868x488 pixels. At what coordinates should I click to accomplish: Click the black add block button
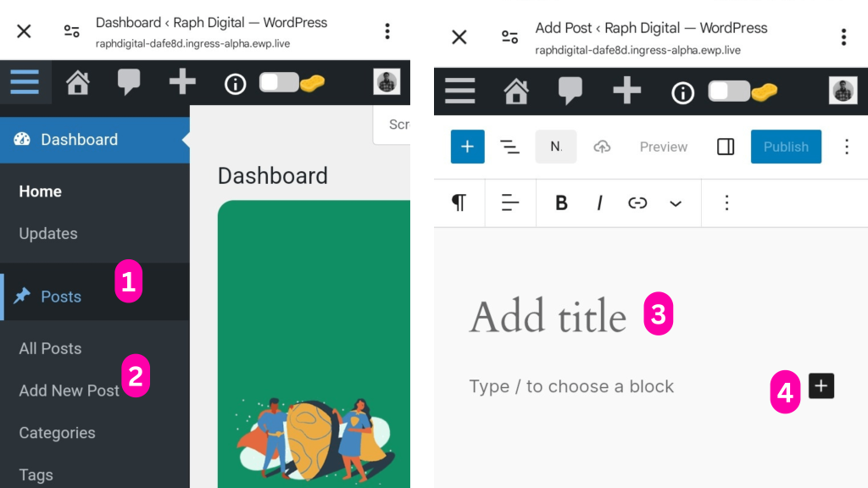click(x=821, y=385)
